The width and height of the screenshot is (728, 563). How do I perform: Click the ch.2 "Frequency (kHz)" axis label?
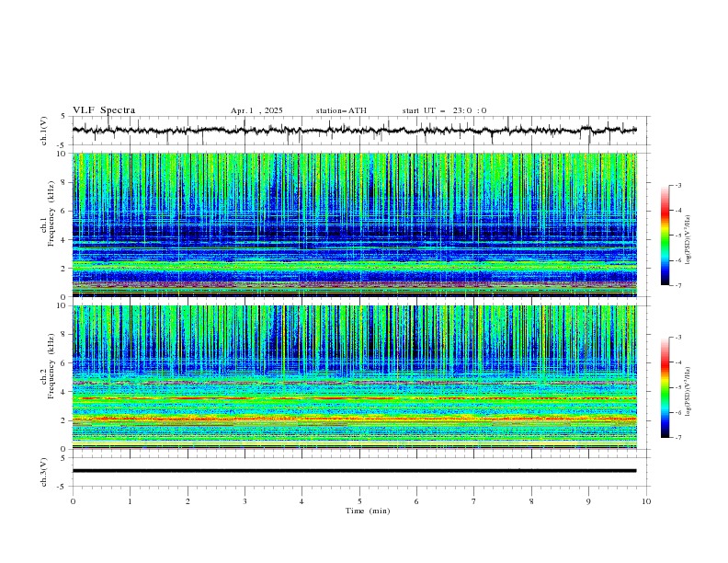tap(51, 366)
